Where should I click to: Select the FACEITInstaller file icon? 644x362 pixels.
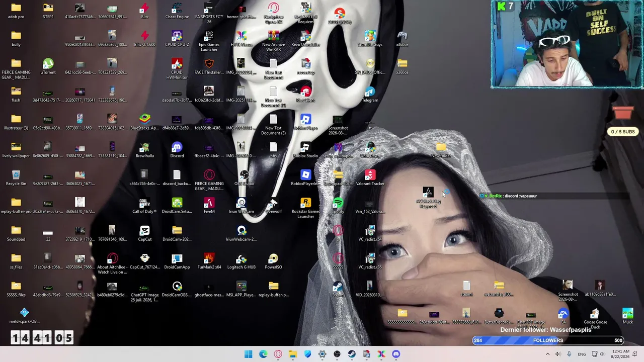click(x=209, y=66)
